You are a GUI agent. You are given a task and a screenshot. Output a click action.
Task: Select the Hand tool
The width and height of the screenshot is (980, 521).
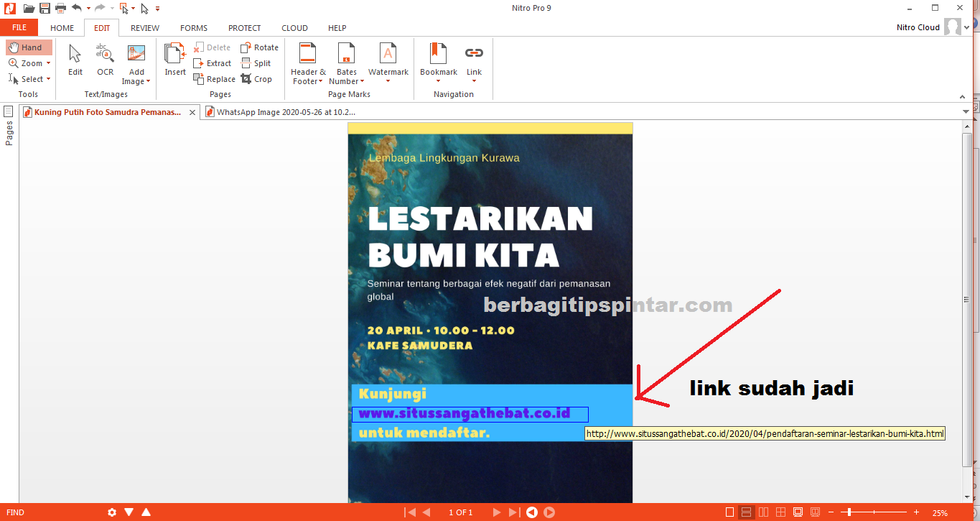[x=29, y=47]
